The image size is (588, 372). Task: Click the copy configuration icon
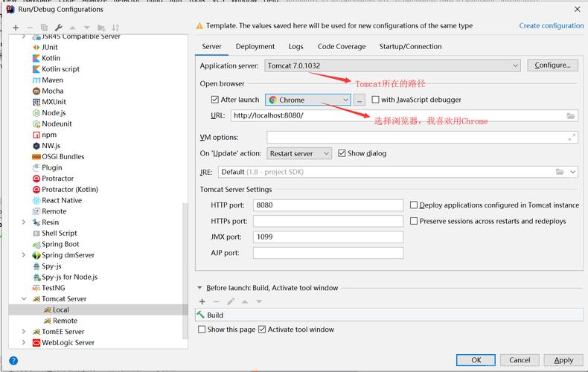[x=44, y=28]
